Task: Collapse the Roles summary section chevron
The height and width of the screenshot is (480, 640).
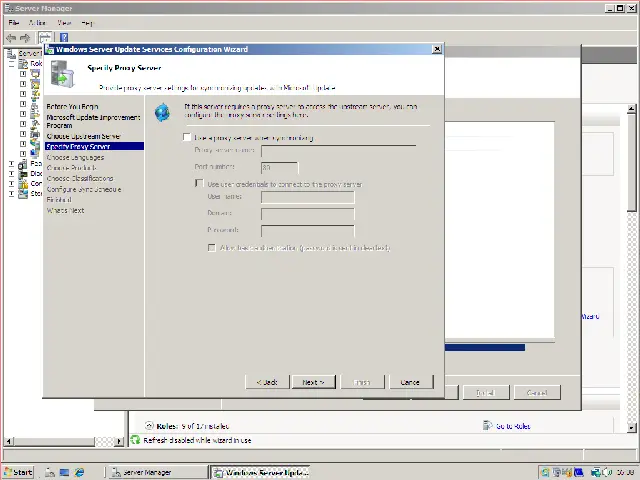Action: (149, 425)
